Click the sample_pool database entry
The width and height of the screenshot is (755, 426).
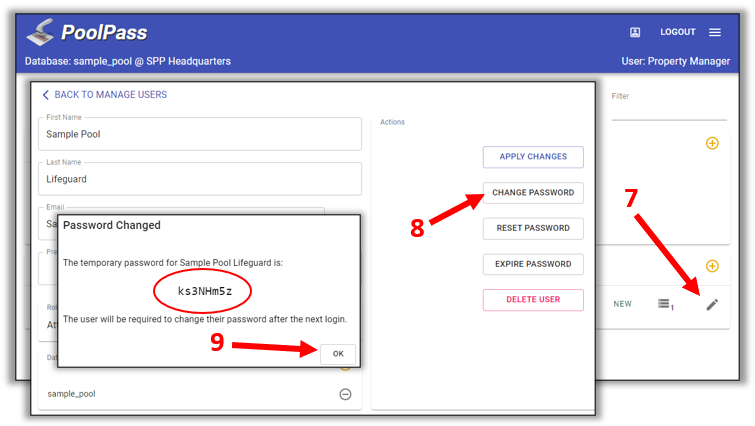[71, 394]
